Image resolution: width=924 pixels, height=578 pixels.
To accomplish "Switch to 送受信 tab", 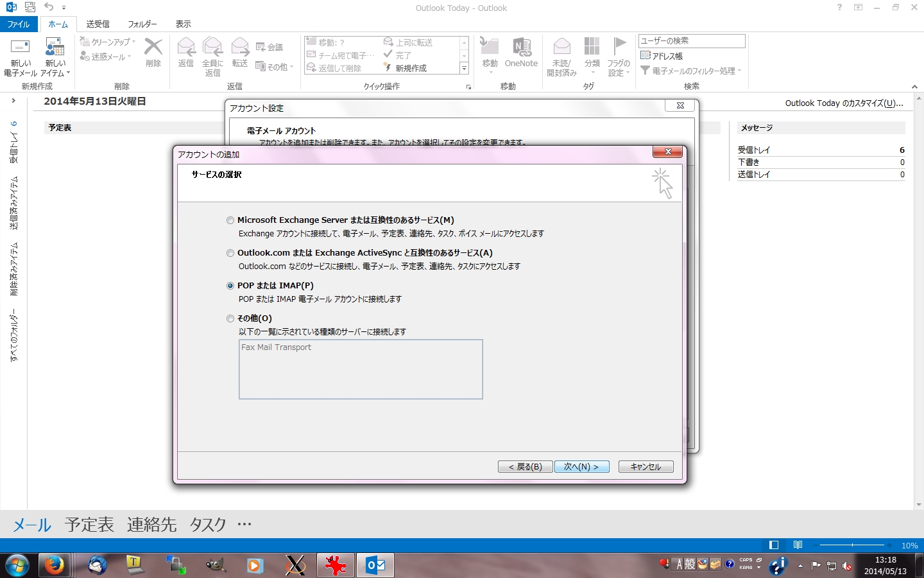I will (x=98, y=24).
